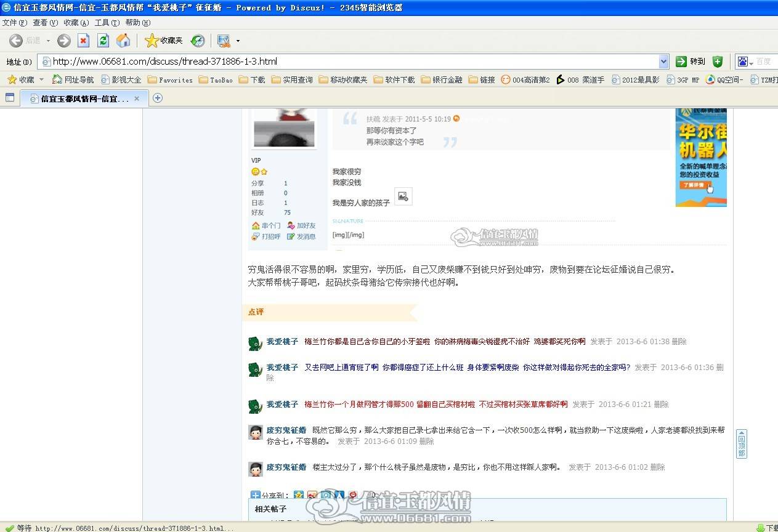
Task: Delete the comment posted at 01:38
Action: tap(679, 342)
